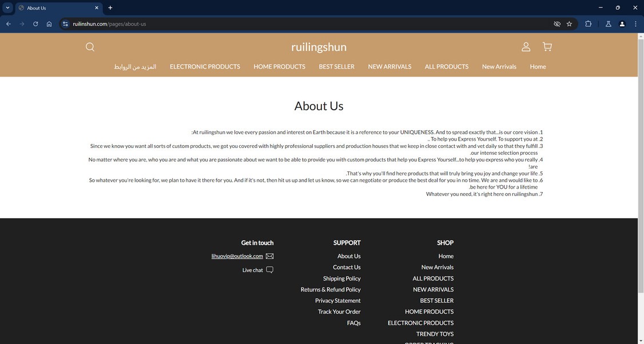The width and height of the screenshot is (644, 344).
Task: Close the About Us browser tab
Action: click(x=97, y=8)
